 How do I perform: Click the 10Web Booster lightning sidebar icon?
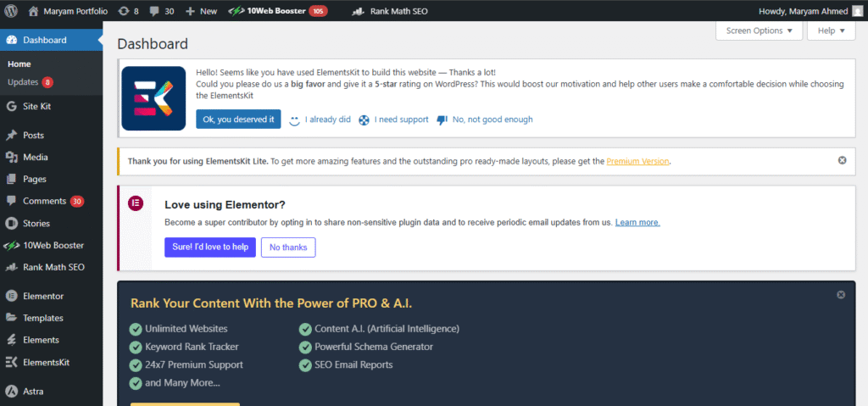11,245
